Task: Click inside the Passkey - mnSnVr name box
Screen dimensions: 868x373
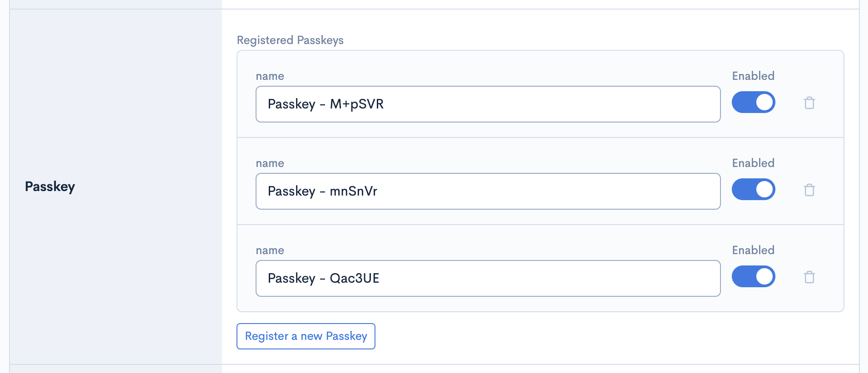Action: [x=488, y=191]
